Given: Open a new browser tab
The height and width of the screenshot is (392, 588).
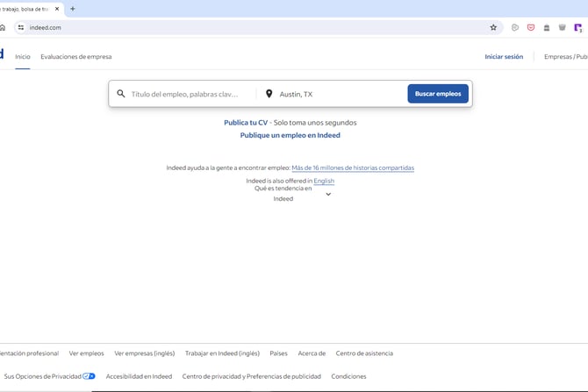Looking at the screenshot, I should point(73,9).
